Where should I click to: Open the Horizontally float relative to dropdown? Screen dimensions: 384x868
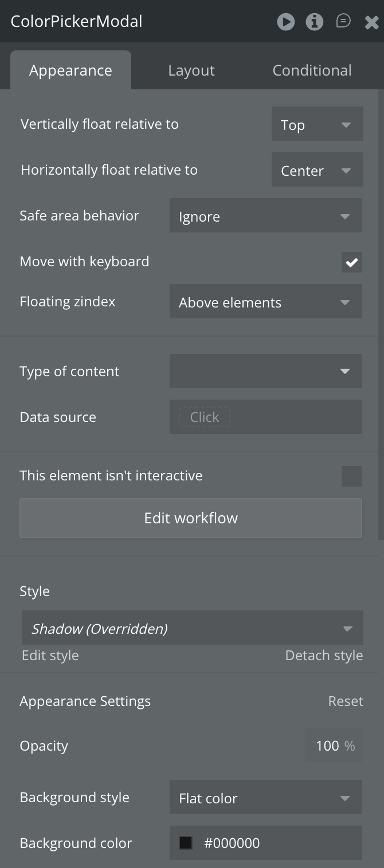(x=317, y=170)
